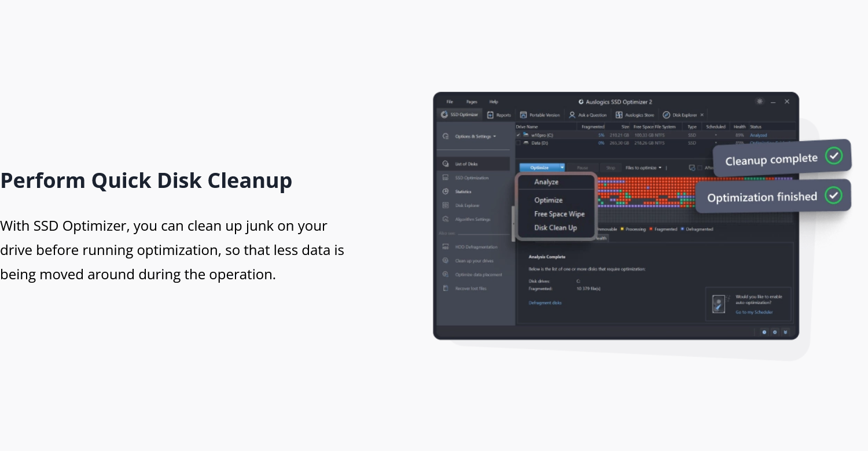Open the Optimize button dropdown arrow
The width and height of the screenshot is (868, 451).
coord(562,168)
